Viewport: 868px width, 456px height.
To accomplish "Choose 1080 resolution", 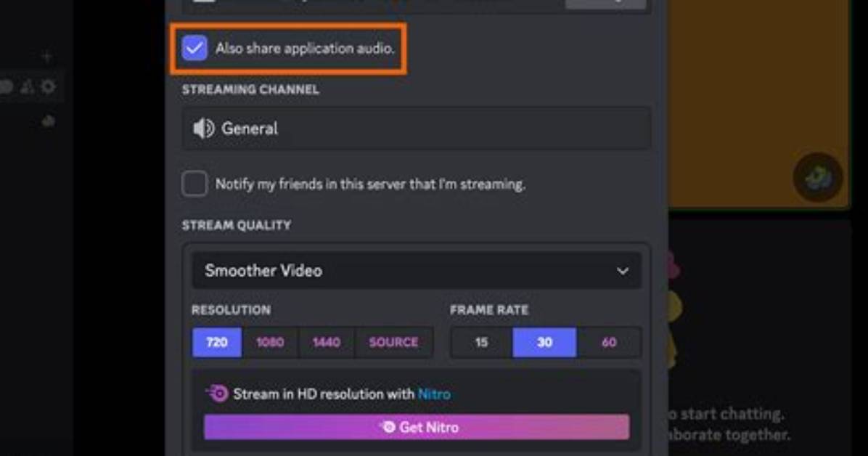I will [x=270, y=343].
